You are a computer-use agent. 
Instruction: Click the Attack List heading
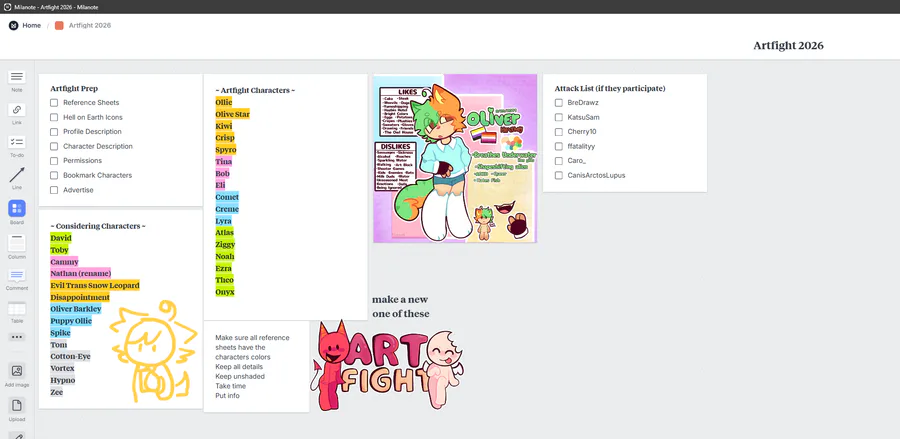pos(610,88)
